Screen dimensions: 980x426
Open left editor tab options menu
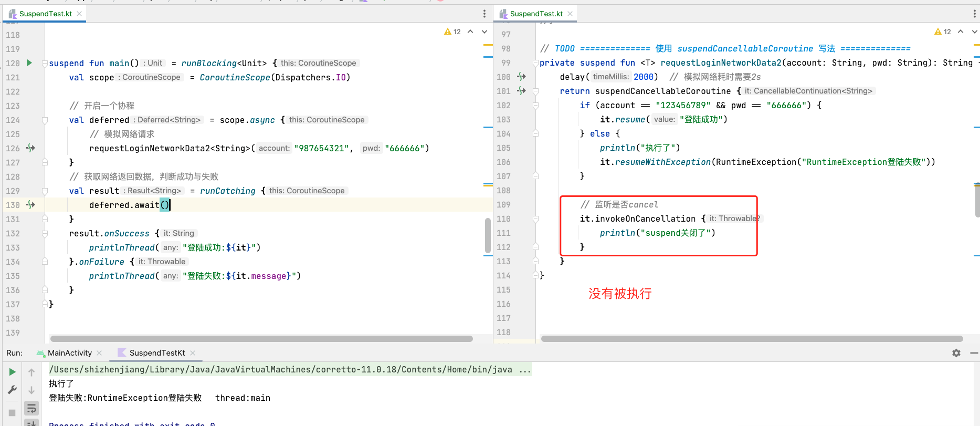484,14
